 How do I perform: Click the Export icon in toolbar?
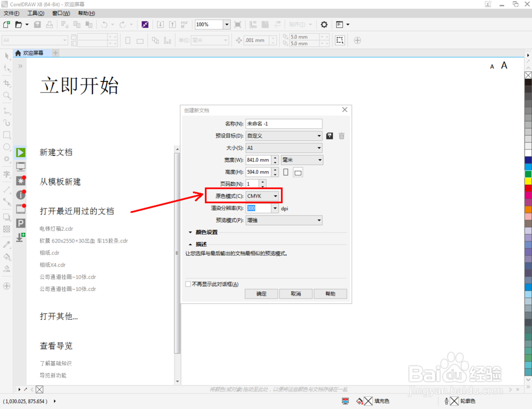click(x=172, y=24)
